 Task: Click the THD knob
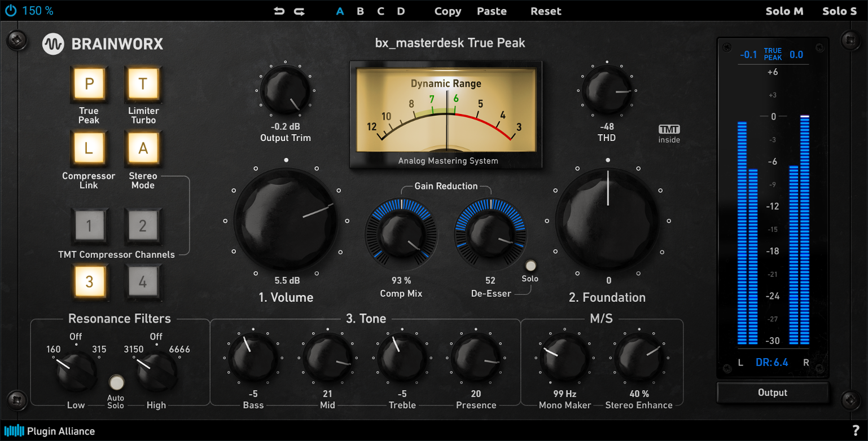(x=607, y=90)
